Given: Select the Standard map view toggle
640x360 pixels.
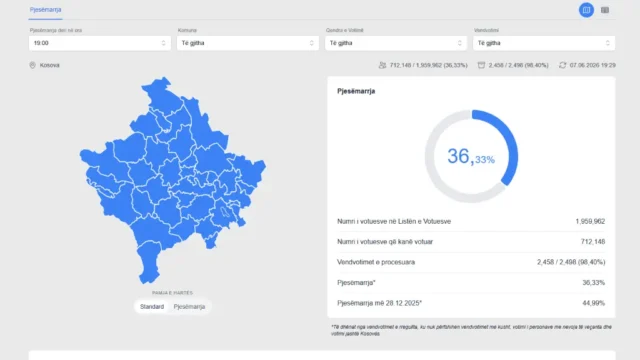Looking at the screenshot, I should coord(152,307).
